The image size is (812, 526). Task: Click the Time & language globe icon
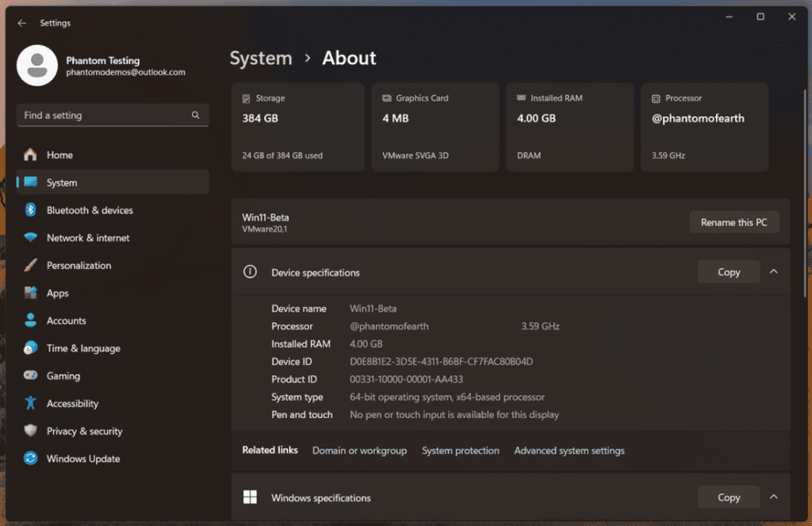point(31,347)
